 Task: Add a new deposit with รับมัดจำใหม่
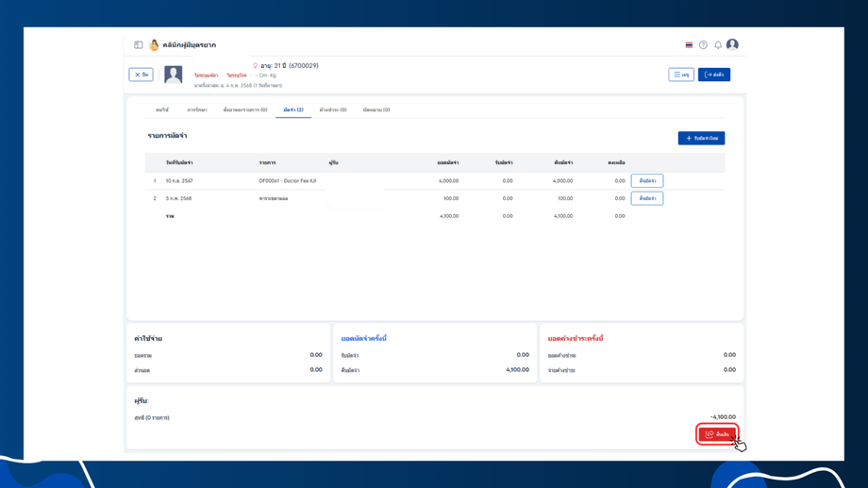701,138
